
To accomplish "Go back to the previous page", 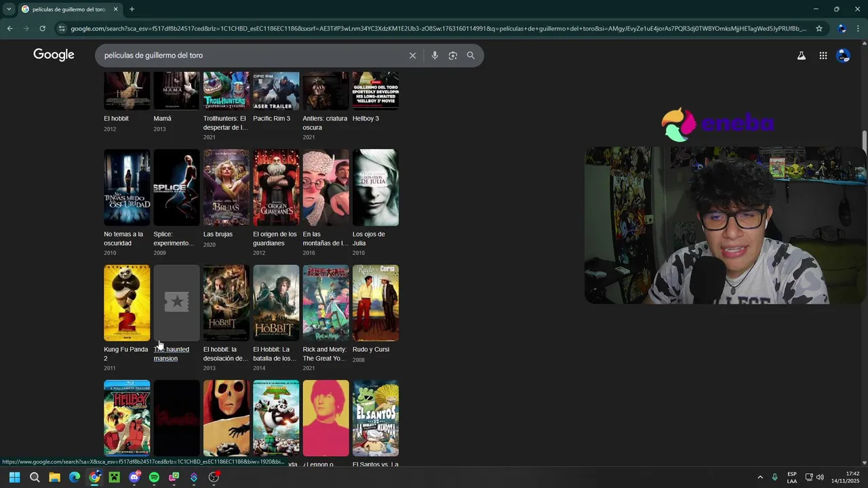I will tap(9, 28).
